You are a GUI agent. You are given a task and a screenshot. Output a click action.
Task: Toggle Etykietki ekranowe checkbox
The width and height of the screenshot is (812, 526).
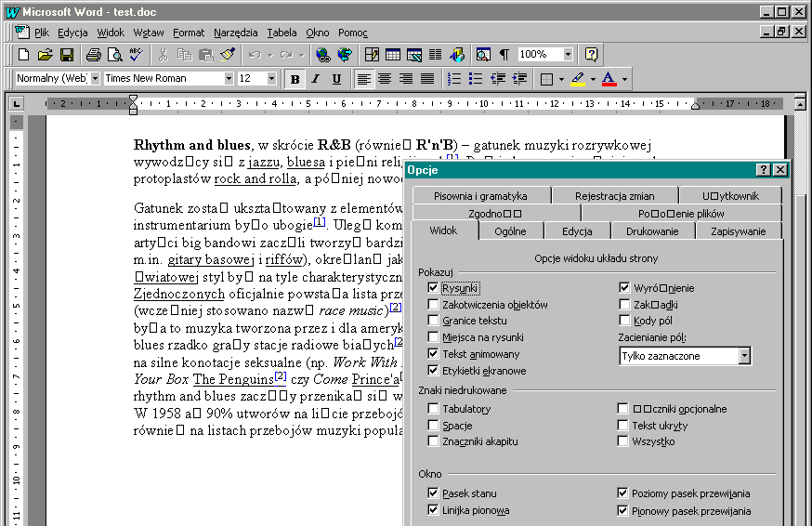coord(433,371)
